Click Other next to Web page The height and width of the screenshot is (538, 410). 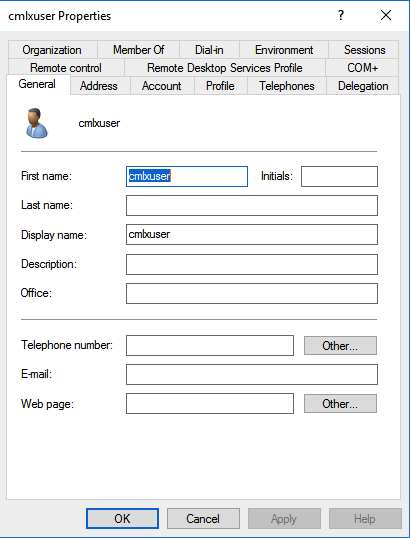(x=340, y=404)
